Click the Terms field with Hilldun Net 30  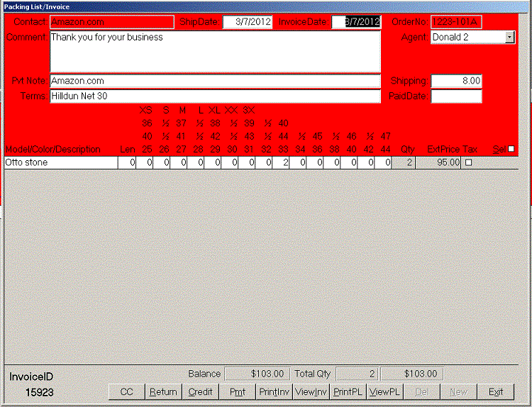(216, 96)
